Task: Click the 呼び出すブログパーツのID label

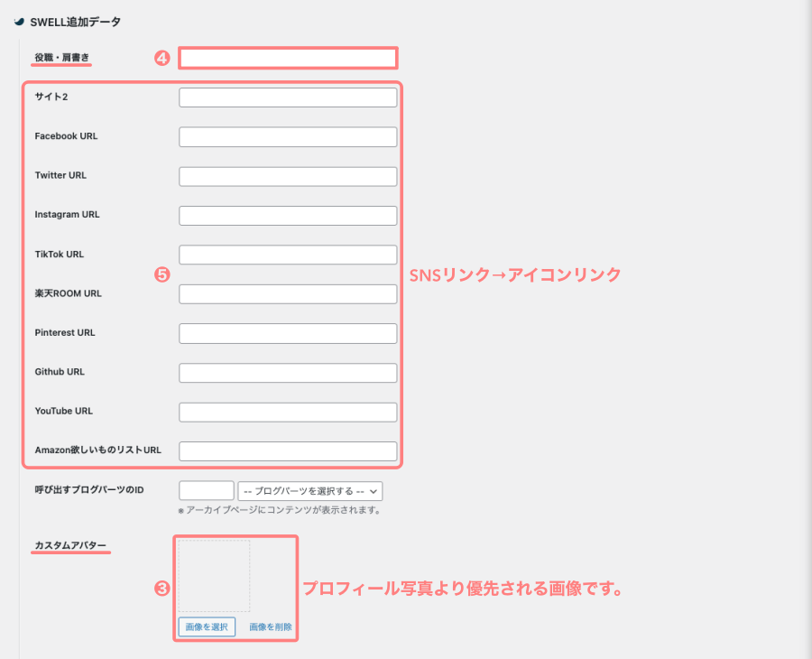Action: click(x=89, y=490)
